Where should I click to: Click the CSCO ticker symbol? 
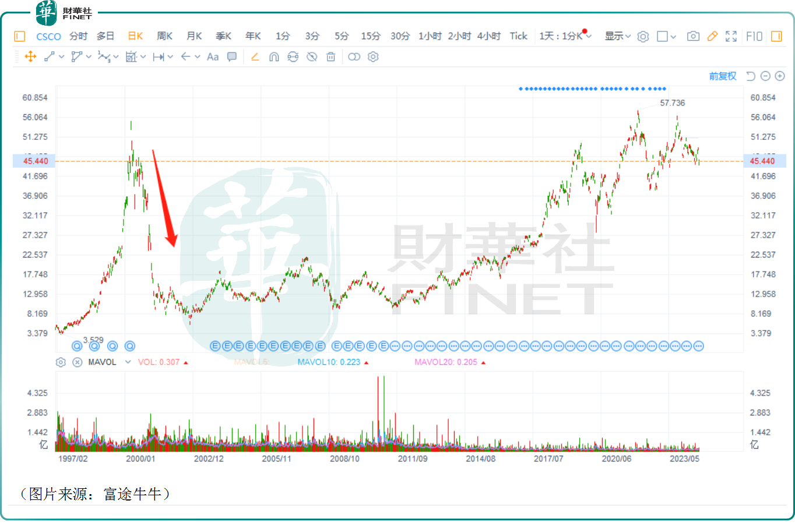coord(48,36)
